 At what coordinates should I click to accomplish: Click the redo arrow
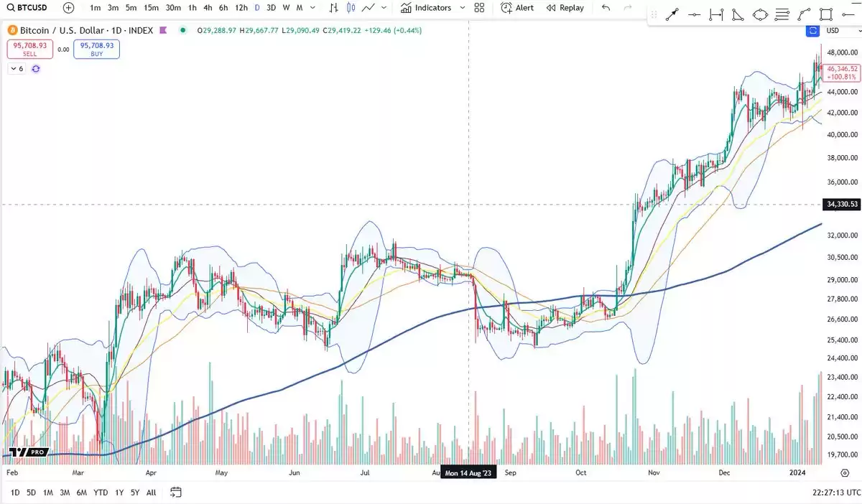tap(629, 7)
